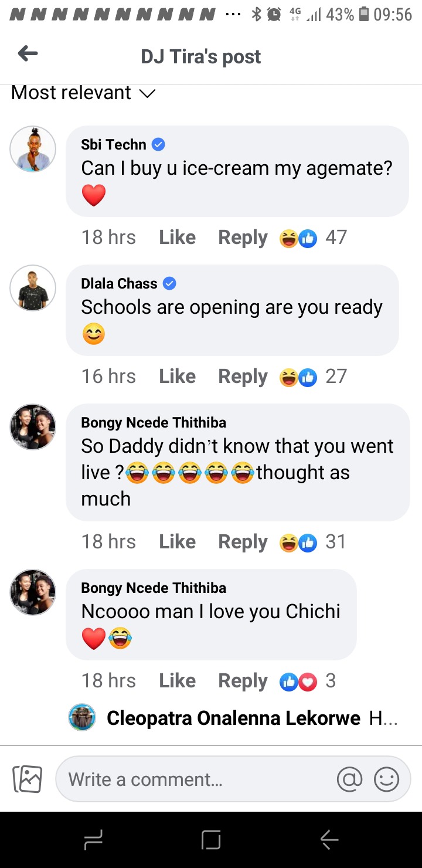The height and width of the screenshot is (868, 422).
Task: Focus the Write a comment field
Action: (x=198, y=779)
